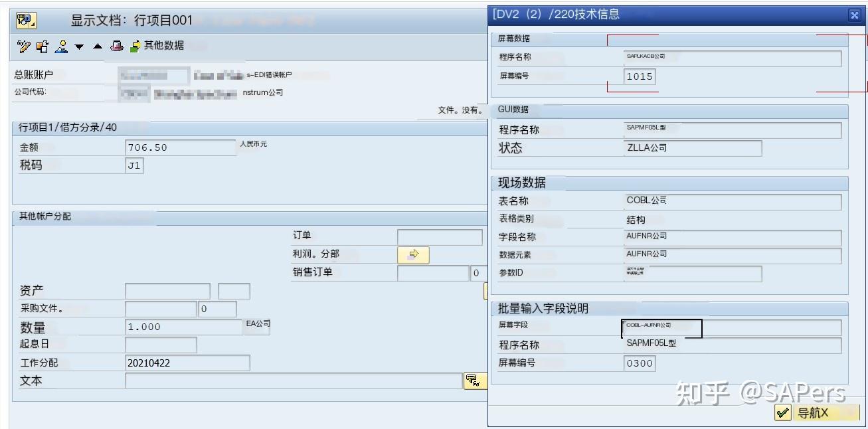
Task: Click the yellow continue arrow beside 利润分部
Action: click(413, 254)
